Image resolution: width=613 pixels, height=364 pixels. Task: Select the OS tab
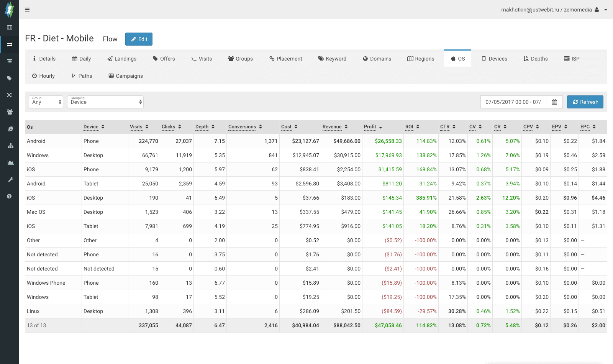[x=457, y=59]
